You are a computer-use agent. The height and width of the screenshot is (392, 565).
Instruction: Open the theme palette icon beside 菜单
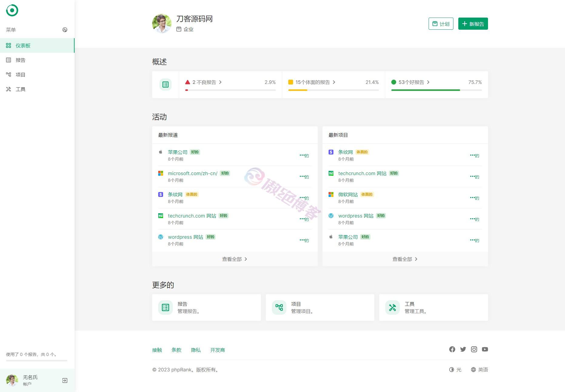click(x=65, y=30)
